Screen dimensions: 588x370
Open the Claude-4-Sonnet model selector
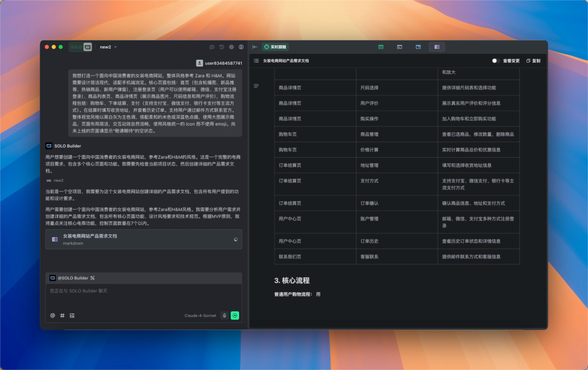point(200,316)
